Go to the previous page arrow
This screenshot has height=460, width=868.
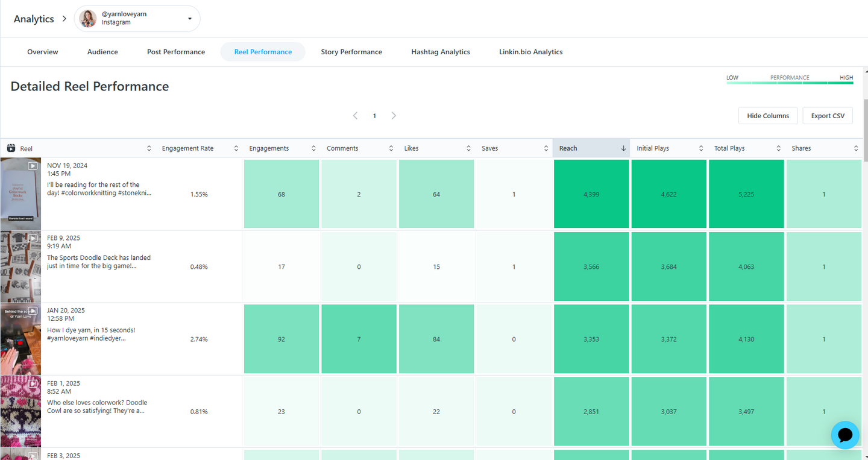point(355,116)
